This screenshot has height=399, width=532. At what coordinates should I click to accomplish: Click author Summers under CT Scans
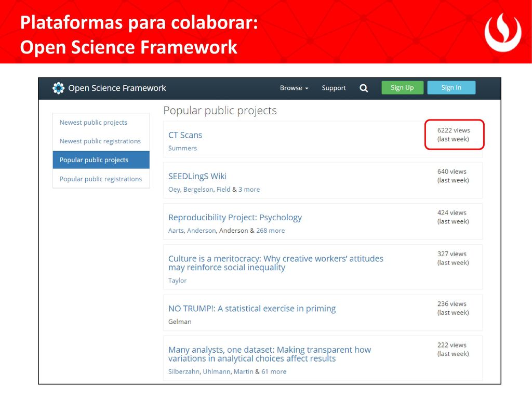(182, 148)
